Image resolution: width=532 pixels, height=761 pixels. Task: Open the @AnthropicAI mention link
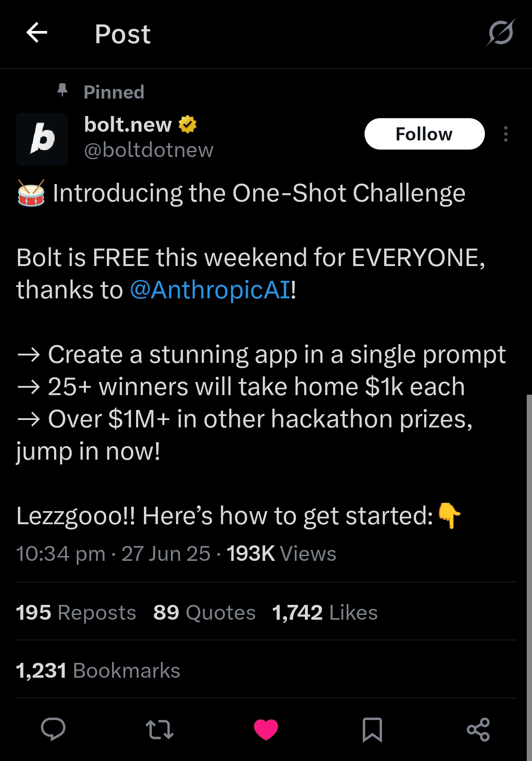tap(210, 290)
